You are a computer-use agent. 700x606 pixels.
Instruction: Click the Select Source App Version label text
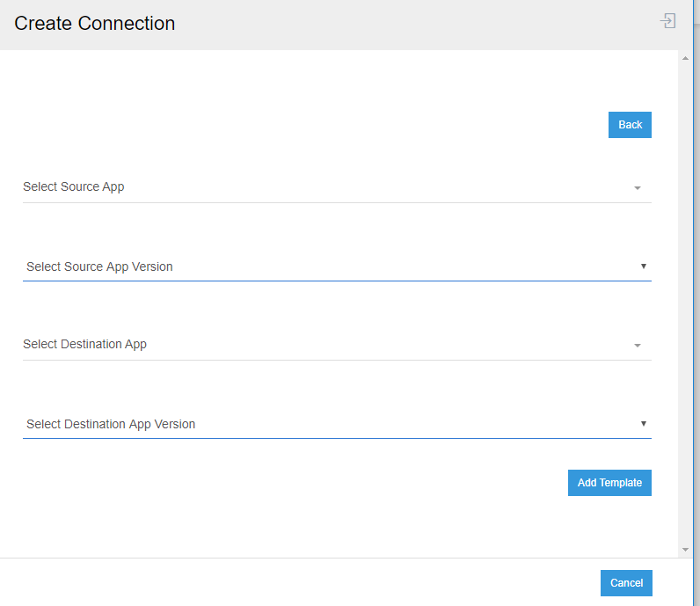(x=99, y=266)
